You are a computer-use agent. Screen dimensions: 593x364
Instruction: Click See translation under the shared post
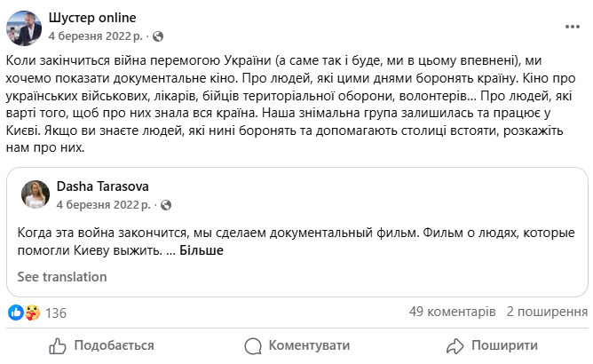62,277
